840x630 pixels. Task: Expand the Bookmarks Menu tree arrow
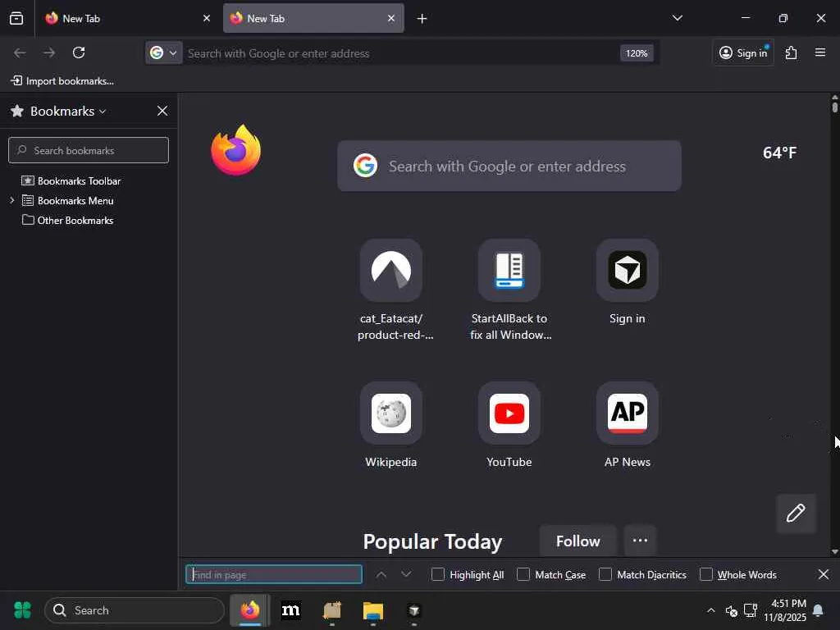[11, 200]
